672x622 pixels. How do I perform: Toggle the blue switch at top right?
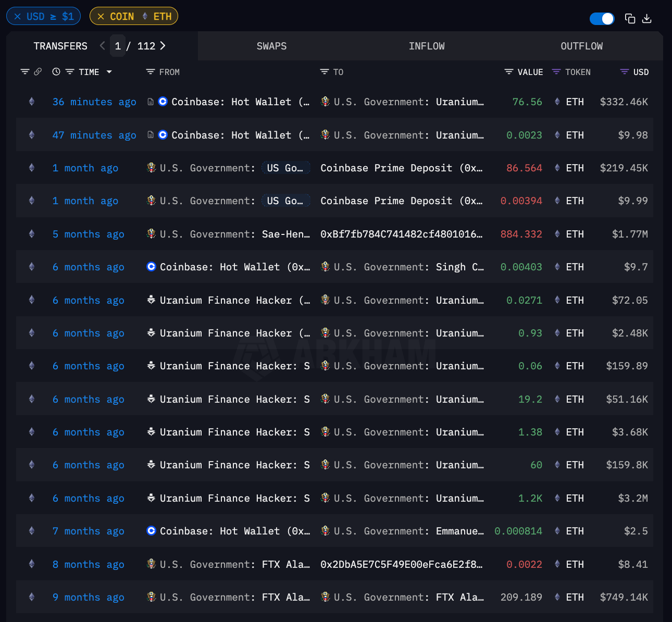coord(602,19)
